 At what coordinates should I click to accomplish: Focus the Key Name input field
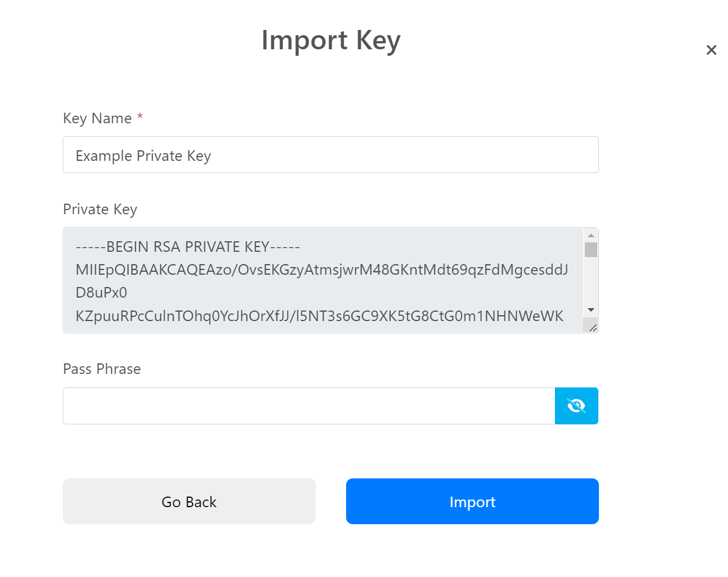[x=331, y=155]
